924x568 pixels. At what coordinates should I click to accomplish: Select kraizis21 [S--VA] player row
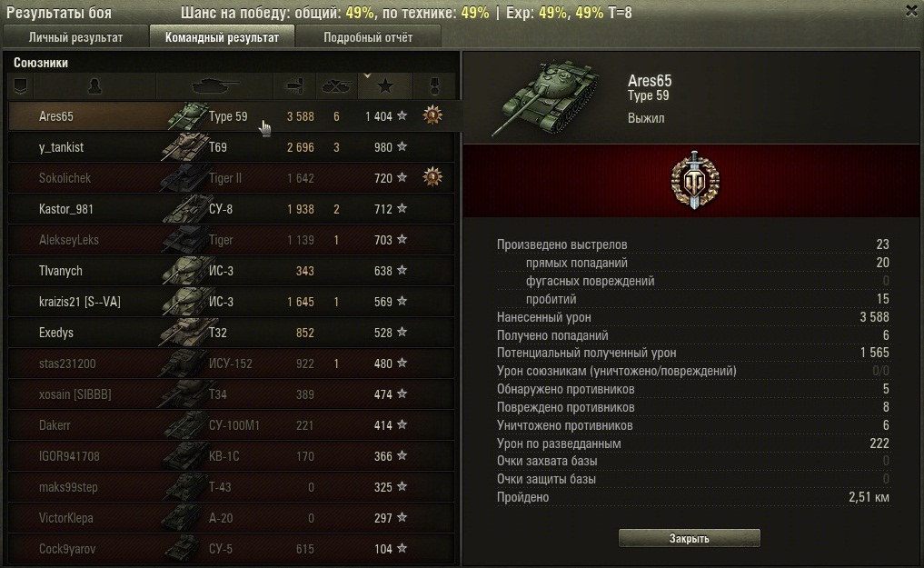[231, 302]
